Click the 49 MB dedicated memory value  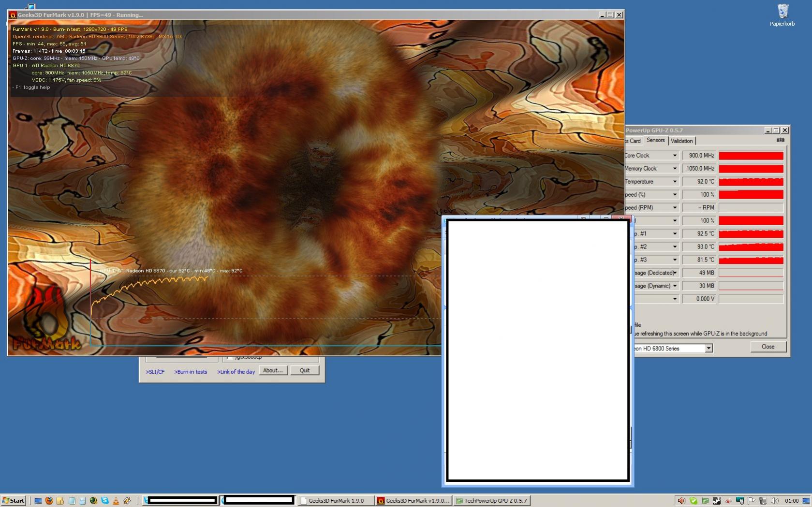coord(699,273)
